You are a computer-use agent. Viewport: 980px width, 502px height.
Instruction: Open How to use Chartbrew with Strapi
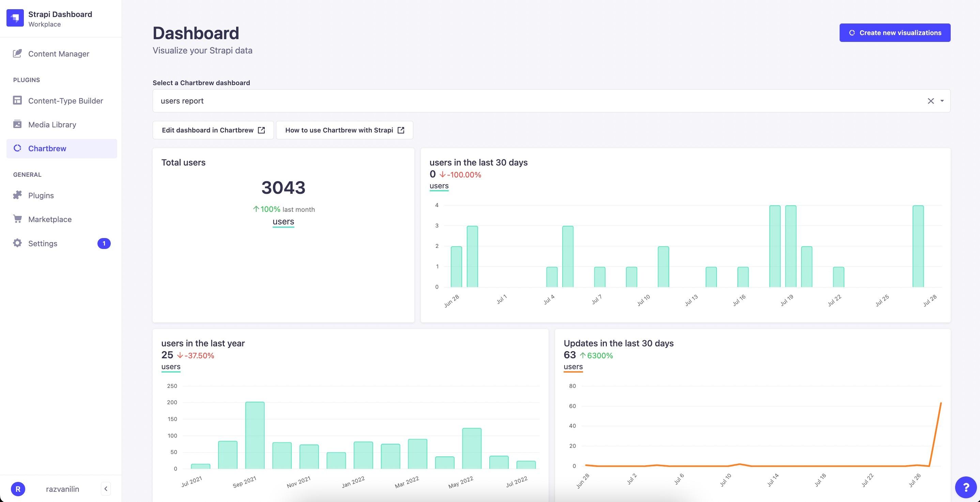point(344,130)
